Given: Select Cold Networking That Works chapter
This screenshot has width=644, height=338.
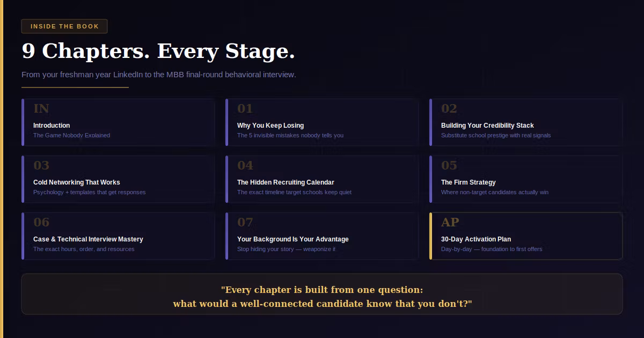Looking at the screenshot, I should [x=118, y=179].
